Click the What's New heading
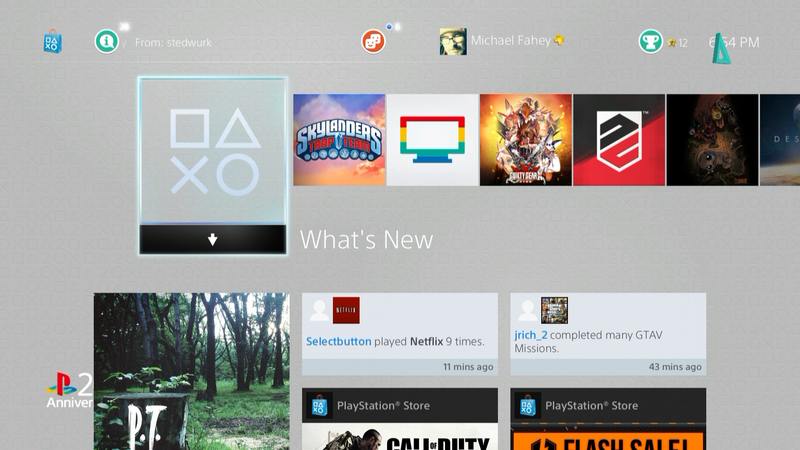The image size is (800, 450). pyautogui.click(x=366, y=239)
